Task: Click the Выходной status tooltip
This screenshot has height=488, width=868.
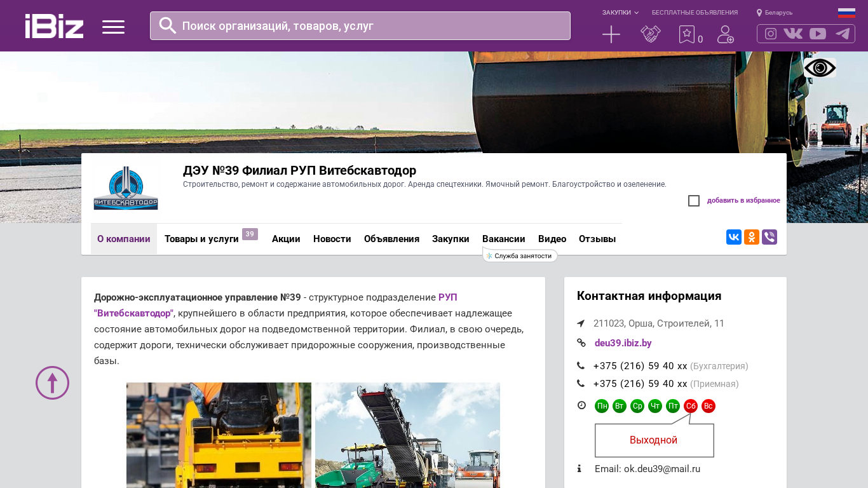Action: click(x=654, y=440)
